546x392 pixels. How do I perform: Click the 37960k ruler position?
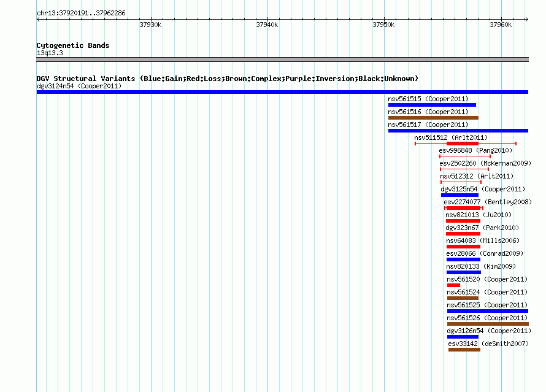[501, 25]
